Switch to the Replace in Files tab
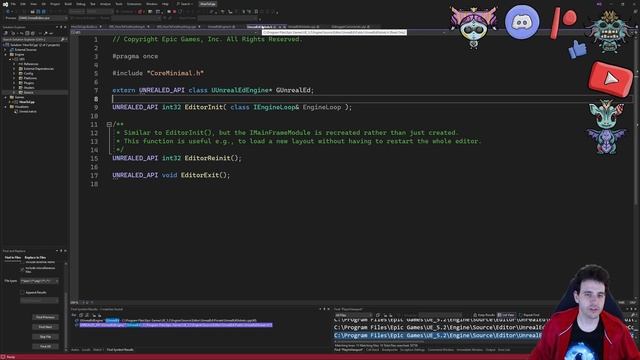 click(35, 258)
